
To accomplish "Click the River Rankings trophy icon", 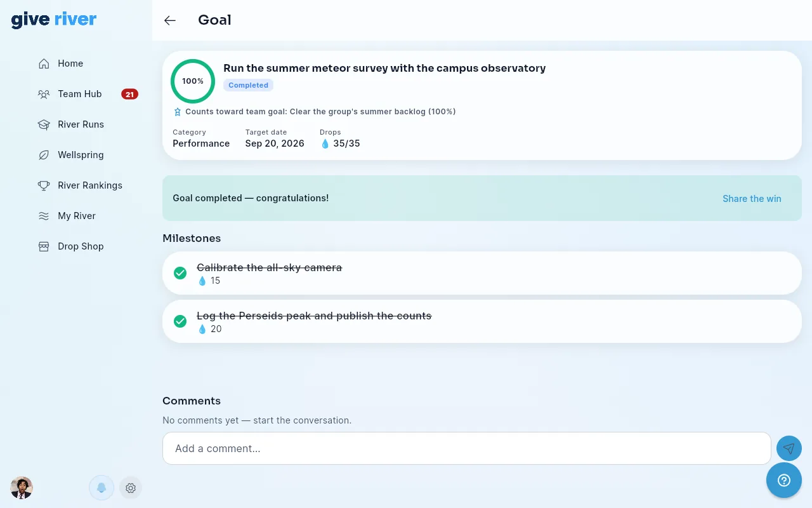I will point(44,185).
